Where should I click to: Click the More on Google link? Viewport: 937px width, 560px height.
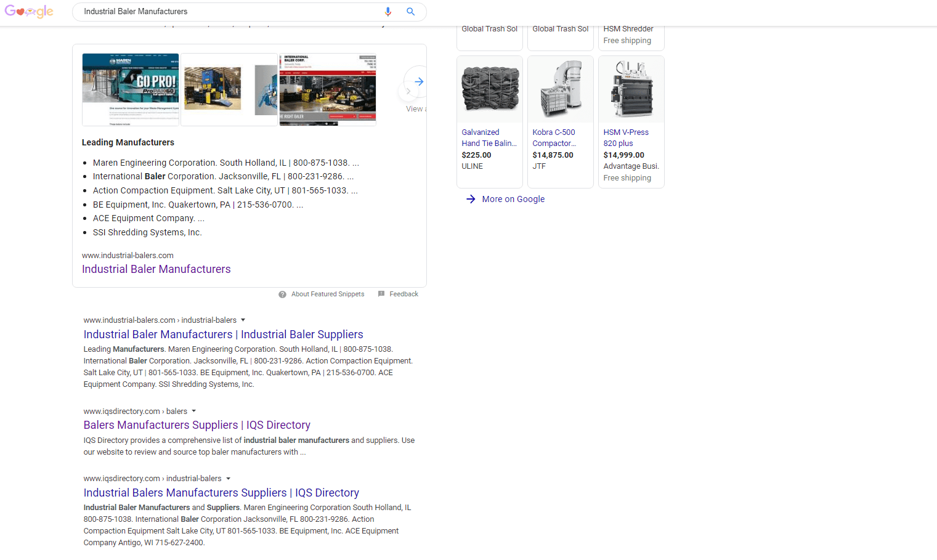coord(513,199)
